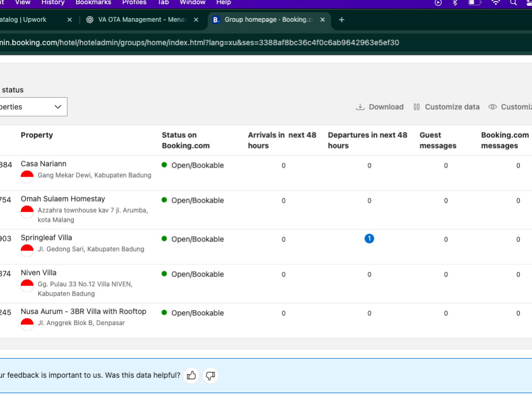Click Casa Nariann arrivals count 0

284,165
